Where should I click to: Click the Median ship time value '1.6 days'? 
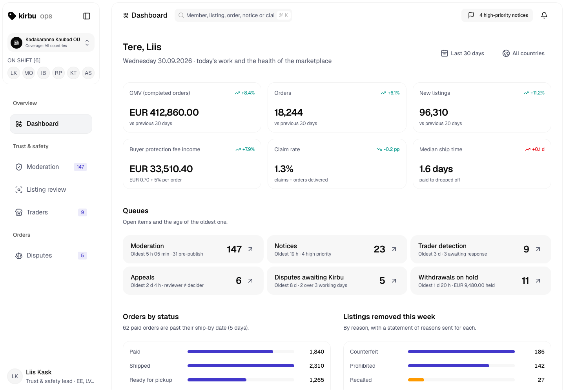click(436, 169)
